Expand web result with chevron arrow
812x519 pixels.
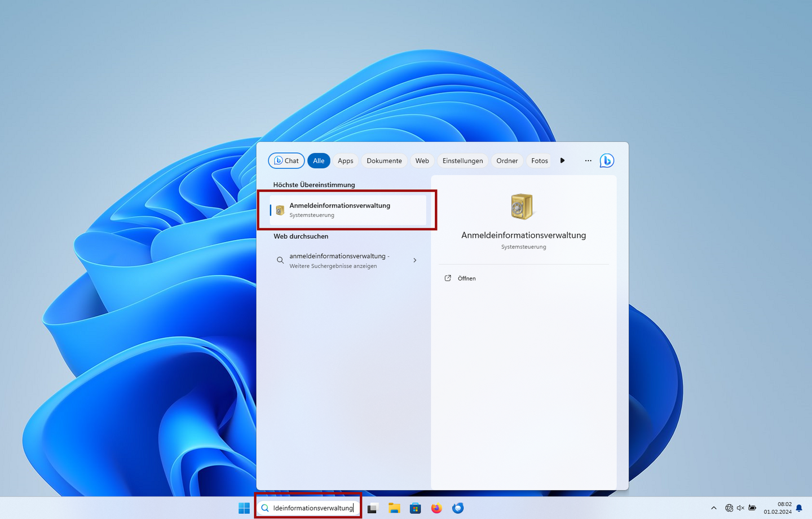(x=415, y=260)
